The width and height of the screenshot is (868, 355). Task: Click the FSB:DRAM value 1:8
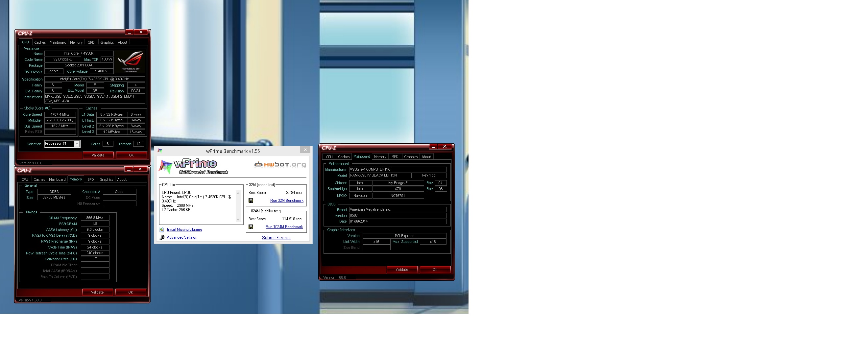[x=95, y=224]
